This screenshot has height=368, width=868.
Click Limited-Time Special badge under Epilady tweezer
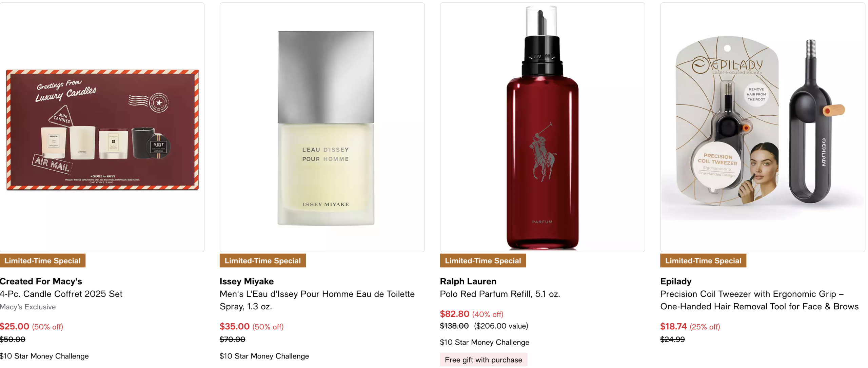coord(703,260)
